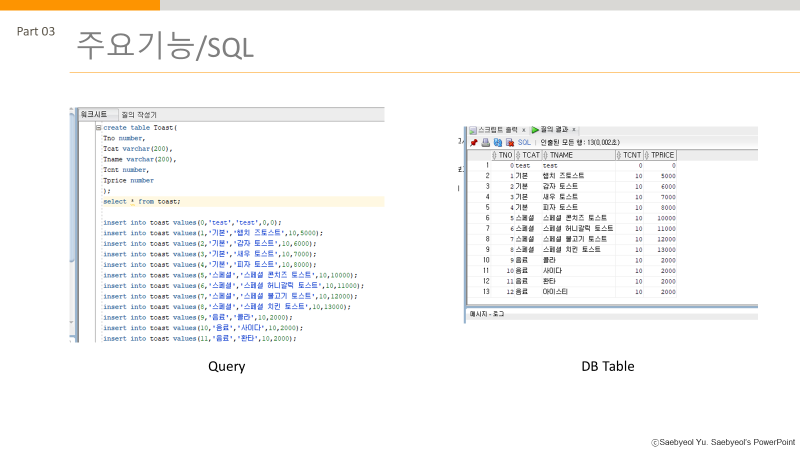
Task: Switch to the 질의 작성기 tab
Action: [138, 115]
